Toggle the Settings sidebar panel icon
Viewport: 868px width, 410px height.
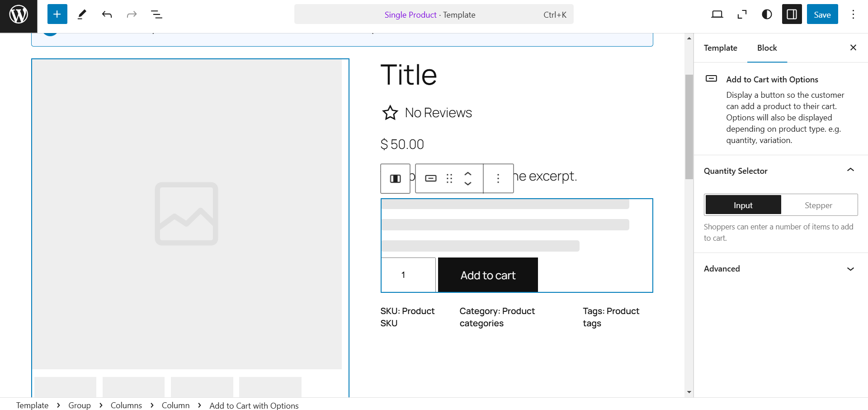[792, 14]
